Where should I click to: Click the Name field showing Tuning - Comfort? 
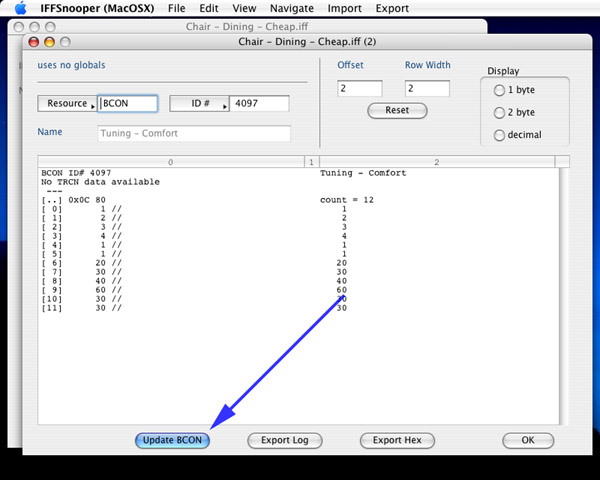[194, 134]
